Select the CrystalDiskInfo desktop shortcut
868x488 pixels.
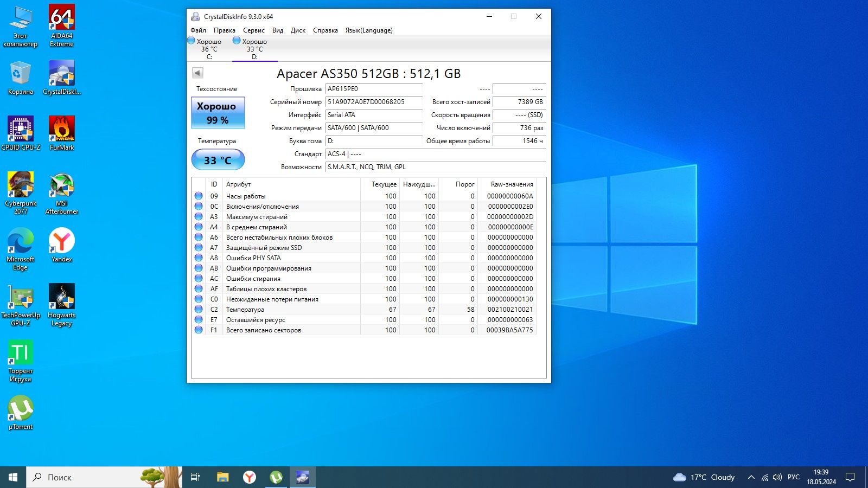62,78
